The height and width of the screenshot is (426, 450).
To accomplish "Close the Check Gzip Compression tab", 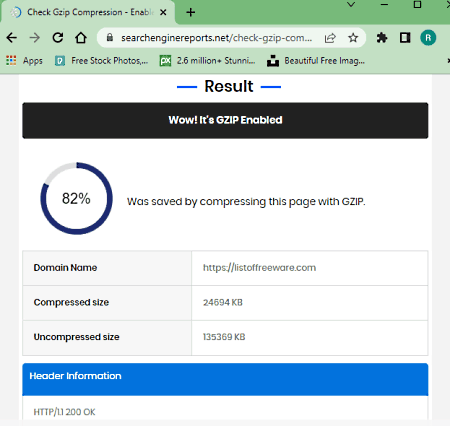I will (163, 12).
